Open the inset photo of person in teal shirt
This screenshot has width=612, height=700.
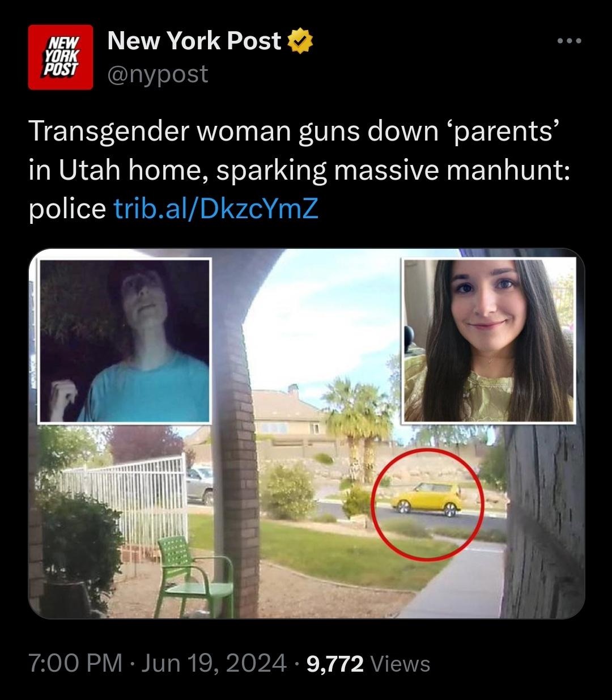[x=125, y=340]
